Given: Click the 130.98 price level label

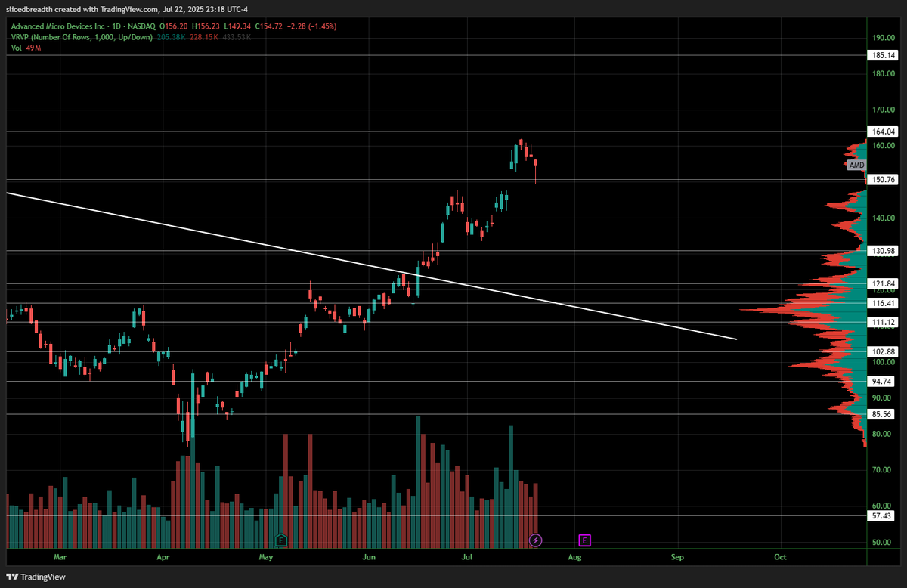Looking at the screenshot, I should 884,251.
